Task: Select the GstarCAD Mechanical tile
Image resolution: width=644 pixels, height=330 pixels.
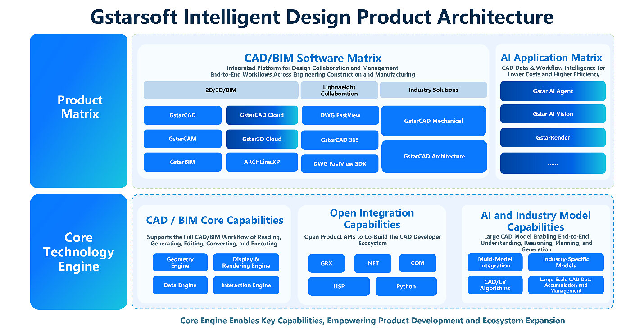Action: pos(434,121)
